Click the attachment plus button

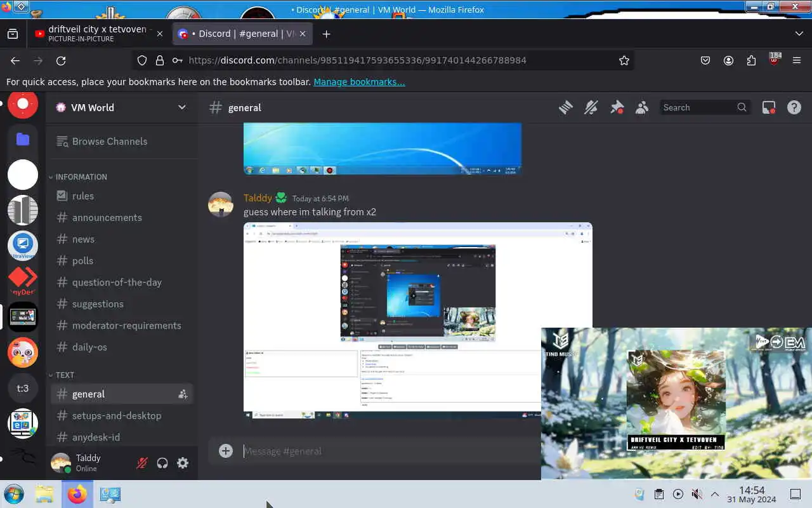[226, 451]
